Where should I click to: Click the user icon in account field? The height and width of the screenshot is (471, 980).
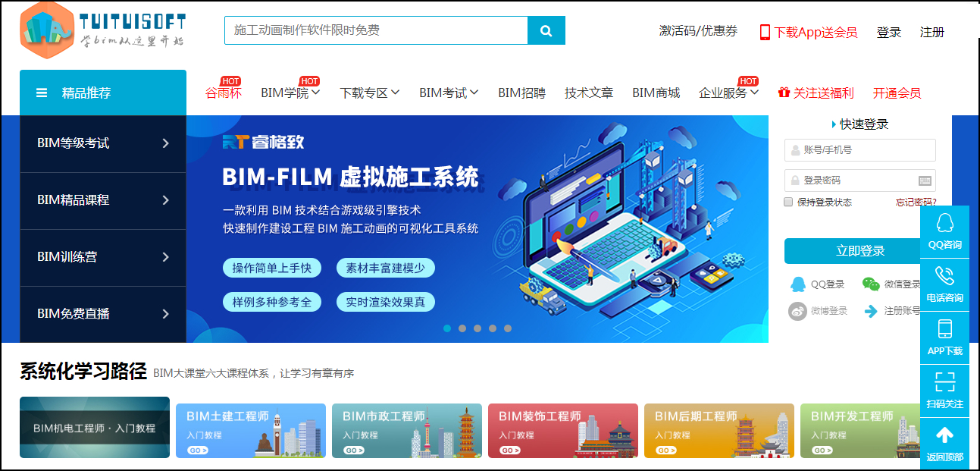coord(795,150)
